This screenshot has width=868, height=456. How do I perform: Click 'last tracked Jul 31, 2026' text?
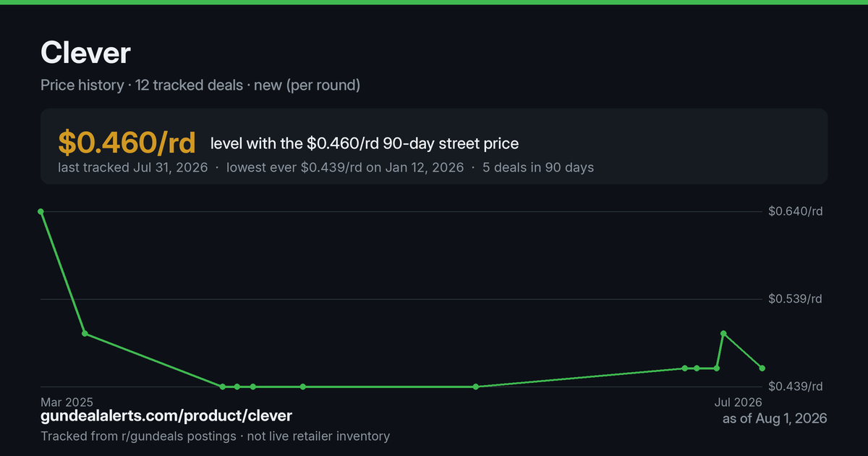(133, 168)
